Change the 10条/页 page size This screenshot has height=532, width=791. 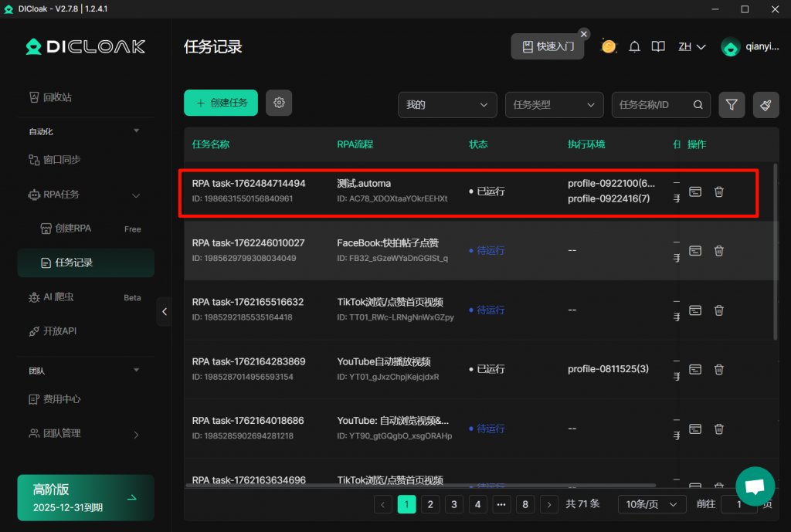tap(651, 504)
